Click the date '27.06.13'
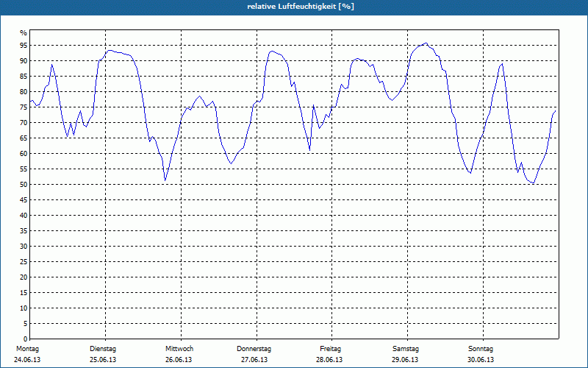588x368 pixels. click(254, 360)
